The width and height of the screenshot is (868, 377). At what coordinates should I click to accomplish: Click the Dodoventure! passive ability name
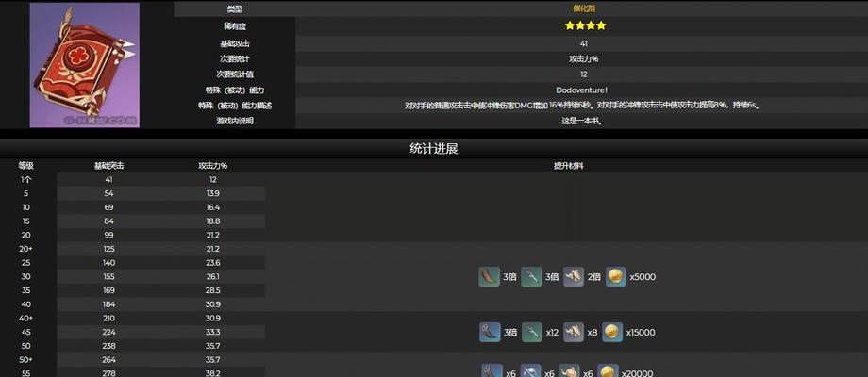[583, 89]
